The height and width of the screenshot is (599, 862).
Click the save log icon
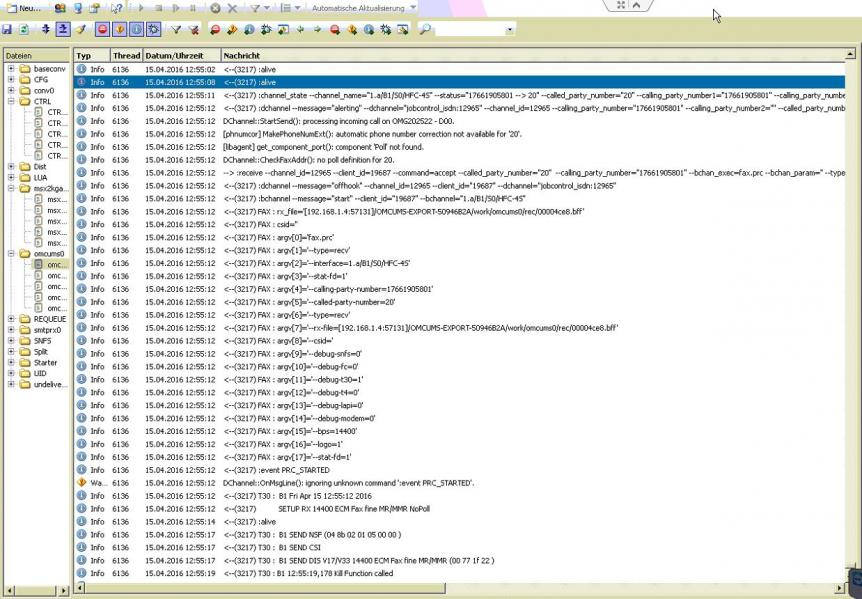pos(8,30)
